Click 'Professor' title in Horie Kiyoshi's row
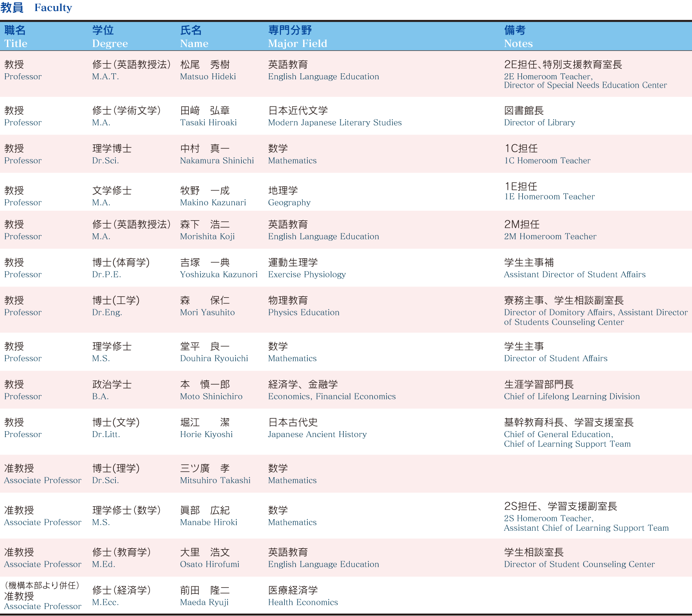This screenshot has width=692, height=616. (x=23, y=434)
